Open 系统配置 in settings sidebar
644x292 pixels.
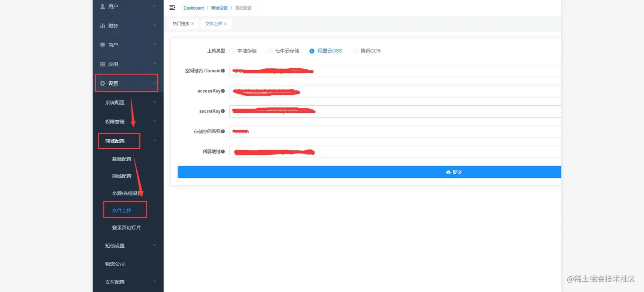pyautogui.click(x=115, y=103)
